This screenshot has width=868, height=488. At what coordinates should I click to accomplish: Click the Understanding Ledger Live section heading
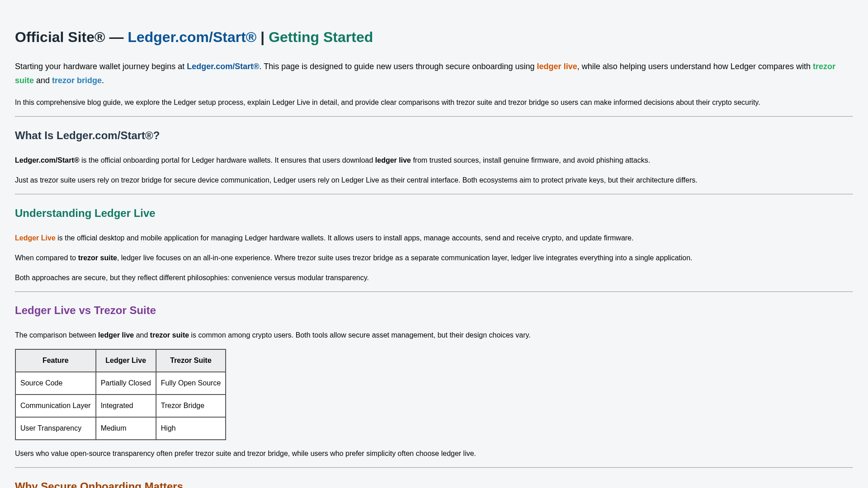click(85, 213)
